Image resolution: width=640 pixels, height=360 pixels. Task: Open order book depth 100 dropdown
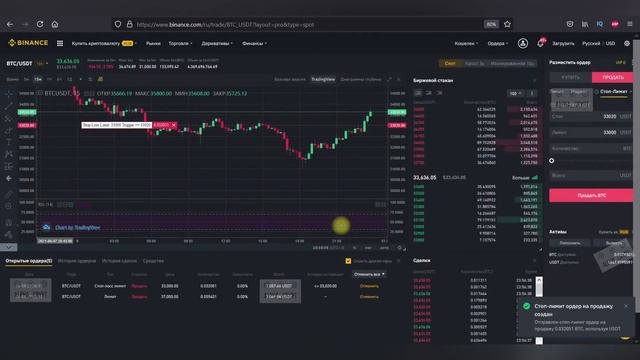515,93
